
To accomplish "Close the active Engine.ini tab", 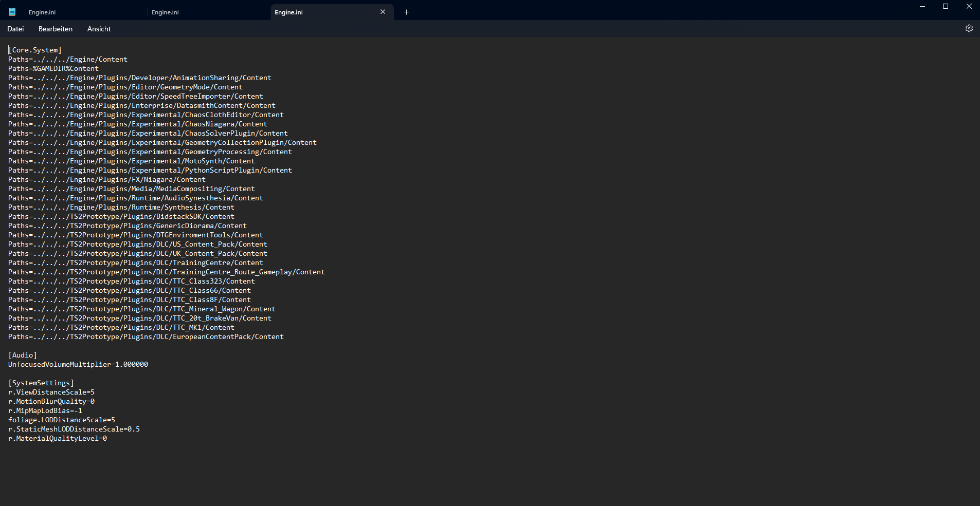I will tap(383, 12).
